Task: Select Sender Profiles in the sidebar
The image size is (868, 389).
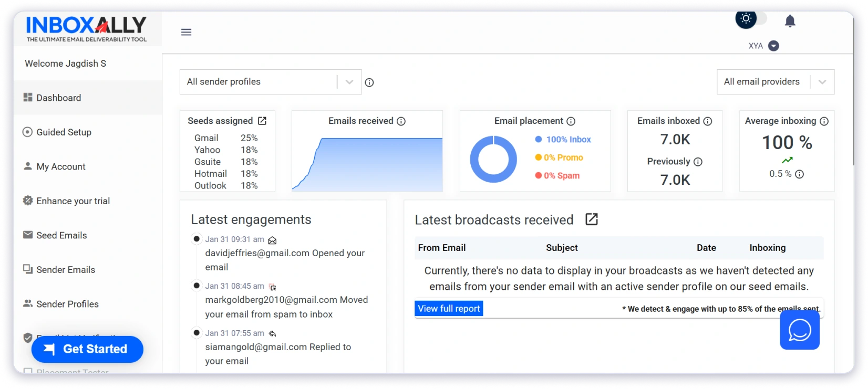Action: click(x=67, y=304)
